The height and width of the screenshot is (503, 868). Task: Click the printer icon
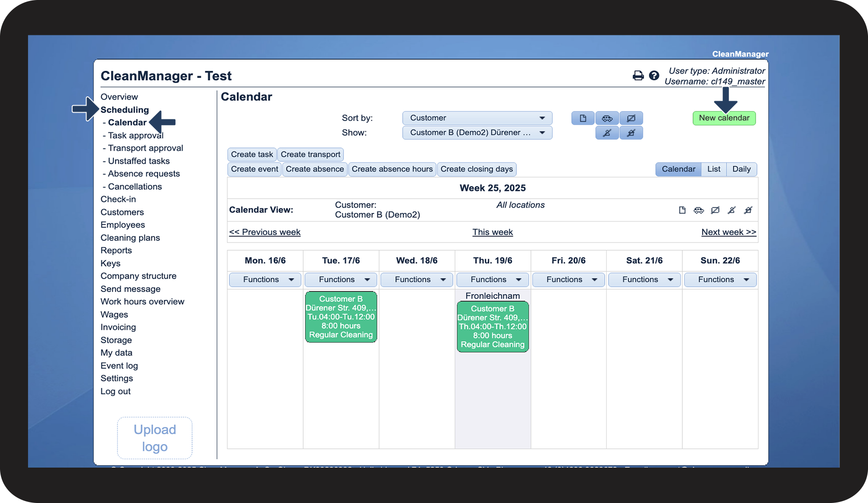pos(638,76)
